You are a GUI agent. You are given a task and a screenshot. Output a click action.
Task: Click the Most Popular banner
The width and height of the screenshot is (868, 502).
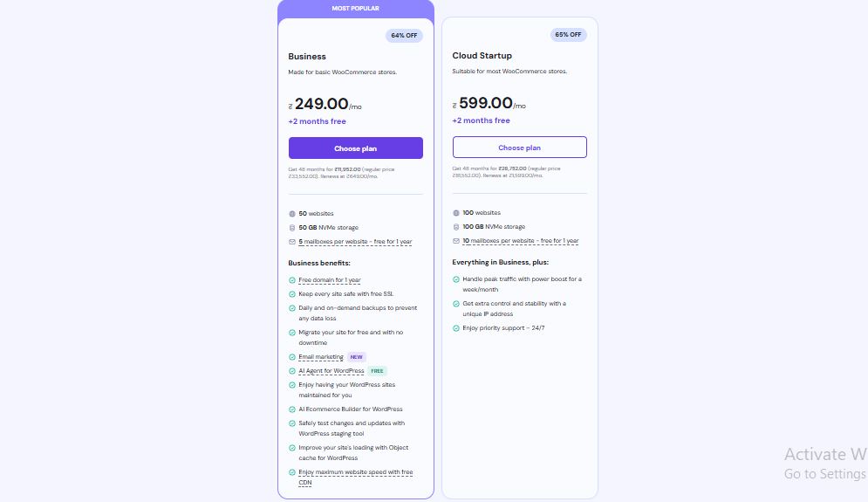tap(355, 9)
